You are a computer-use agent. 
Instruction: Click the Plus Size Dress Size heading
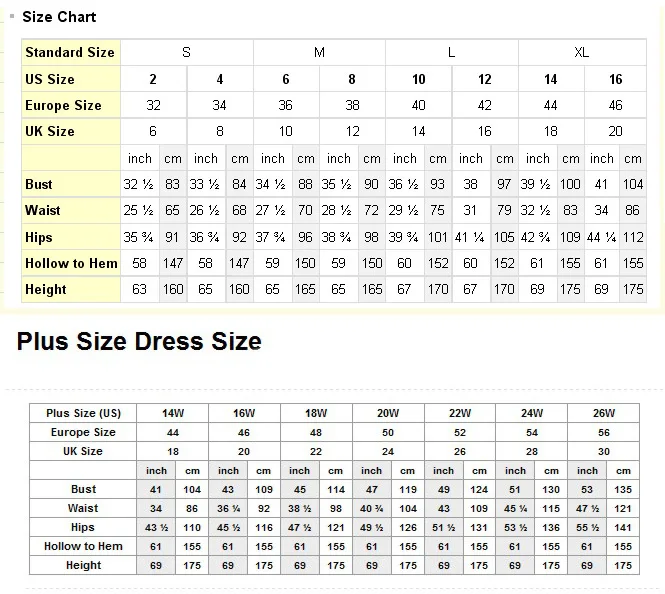[x=139, y=342]
